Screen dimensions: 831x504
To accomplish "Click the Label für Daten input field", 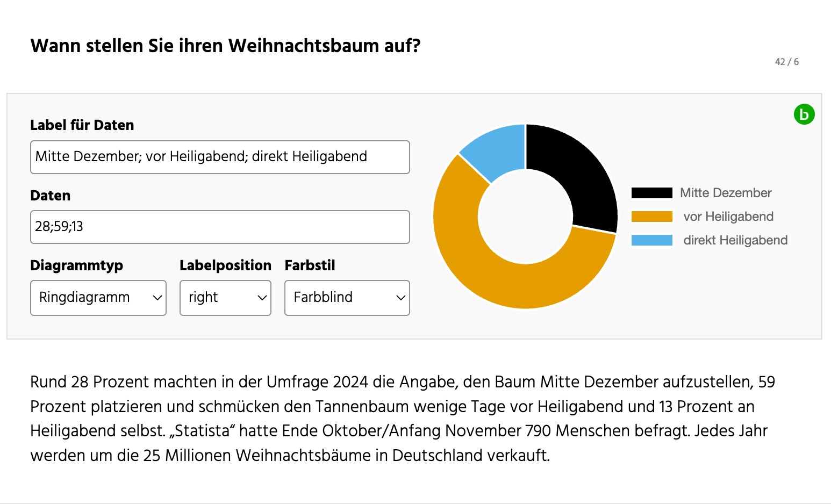I will point(220,157).
